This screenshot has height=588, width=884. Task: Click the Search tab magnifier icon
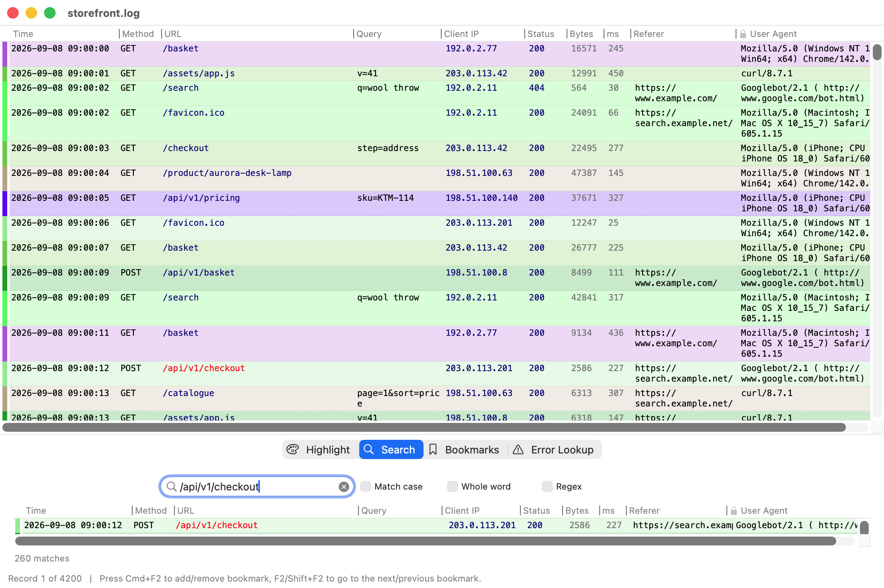(x=369, y=449)
